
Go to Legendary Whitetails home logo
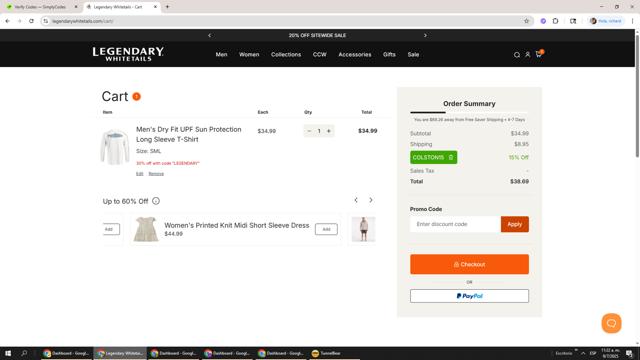(x=128, y=54)
